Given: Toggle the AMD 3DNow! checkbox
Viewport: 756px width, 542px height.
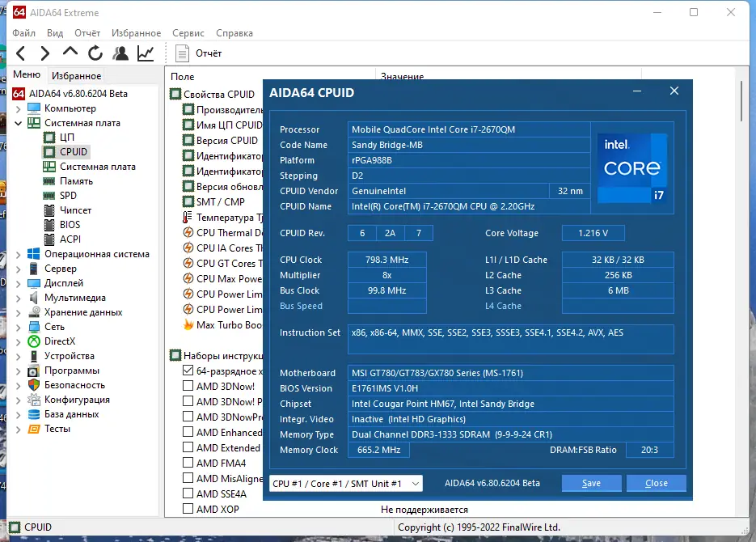Looking at the screenshot, I should click(x=188, y=387).
